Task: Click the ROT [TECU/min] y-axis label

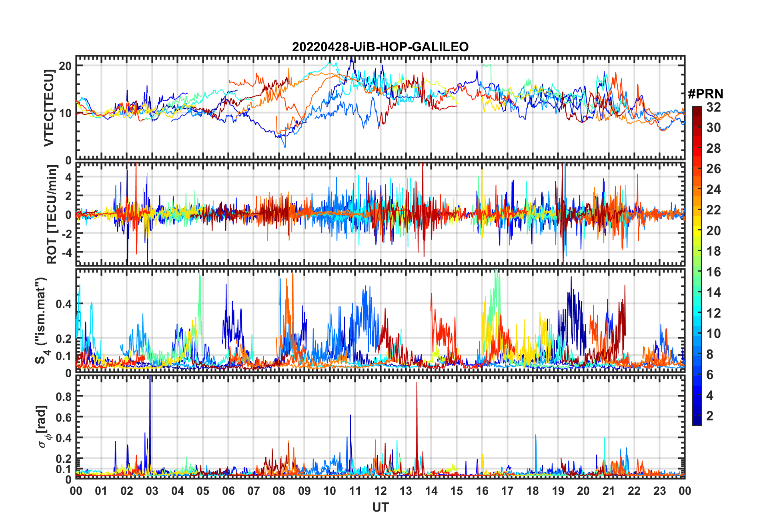Action: coord(52,214)
